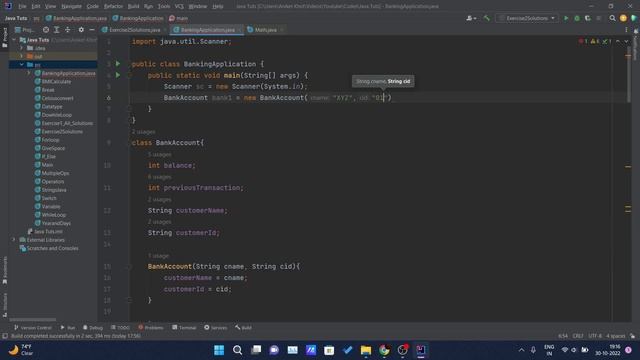Viewport: 640px width, 360px height.
Task: Open Chrome from Windows taskbar
Action: [384, 350]
